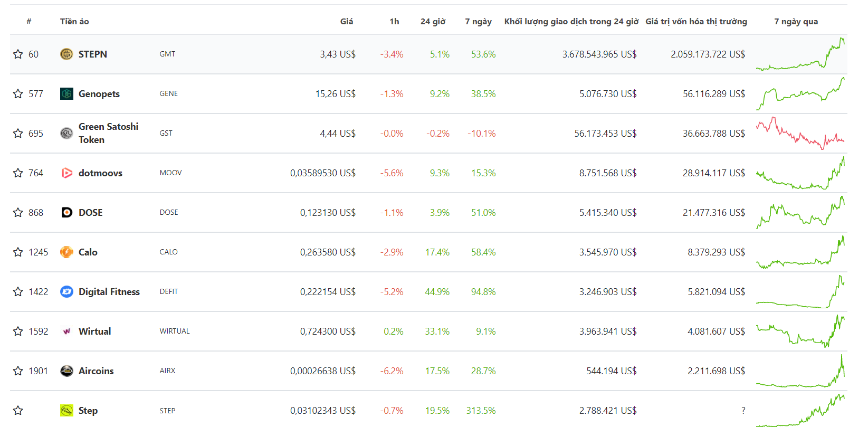This screenshot has height=436, width=868.
Task: Mark Calo as favorite with star
Action: click(18, 252)
